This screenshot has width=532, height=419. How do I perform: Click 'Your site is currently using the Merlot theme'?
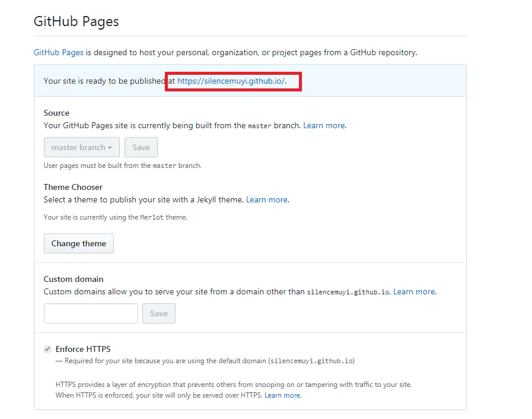click(x=116, y=217)
